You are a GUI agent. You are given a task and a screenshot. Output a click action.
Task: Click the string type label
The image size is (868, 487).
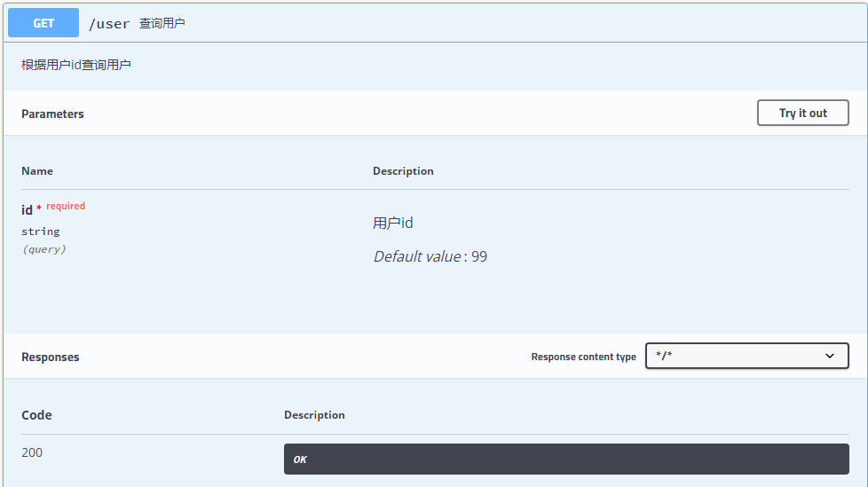click(x=41, y=232)
